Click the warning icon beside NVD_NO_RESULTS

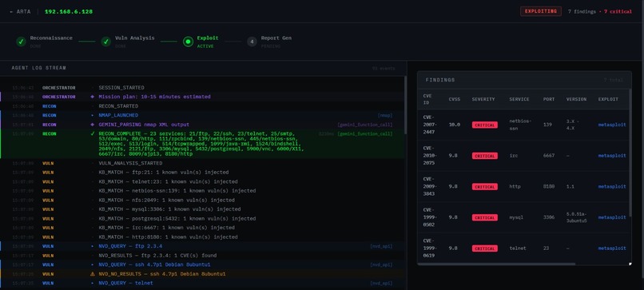(x=93, y=274)
